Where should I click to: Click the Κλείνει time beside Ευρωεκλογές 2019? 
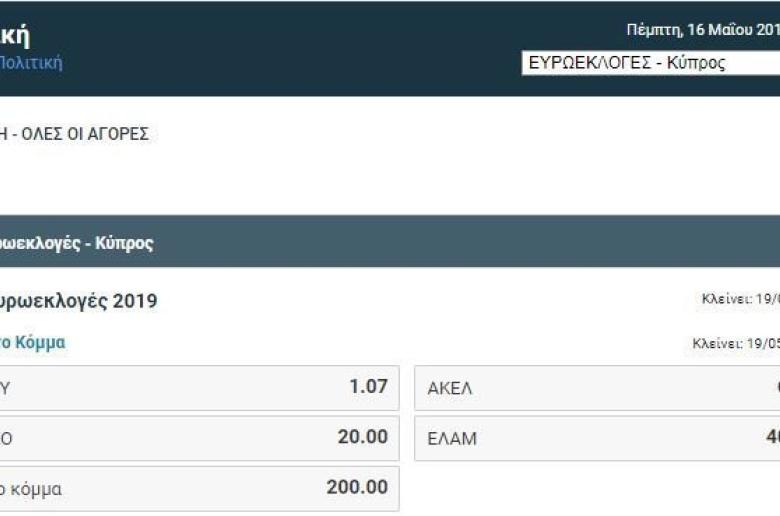[x=741, y=299]
